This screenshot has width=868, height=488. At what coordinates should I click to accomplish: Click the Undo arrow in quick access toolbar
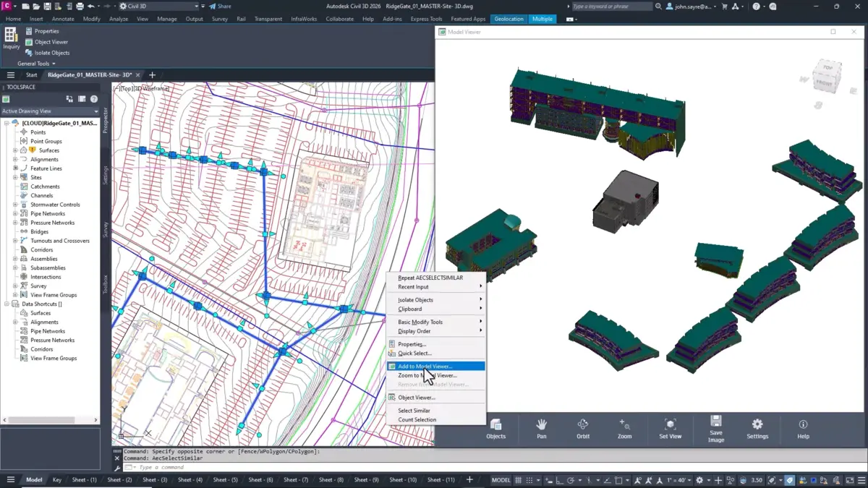90,6
